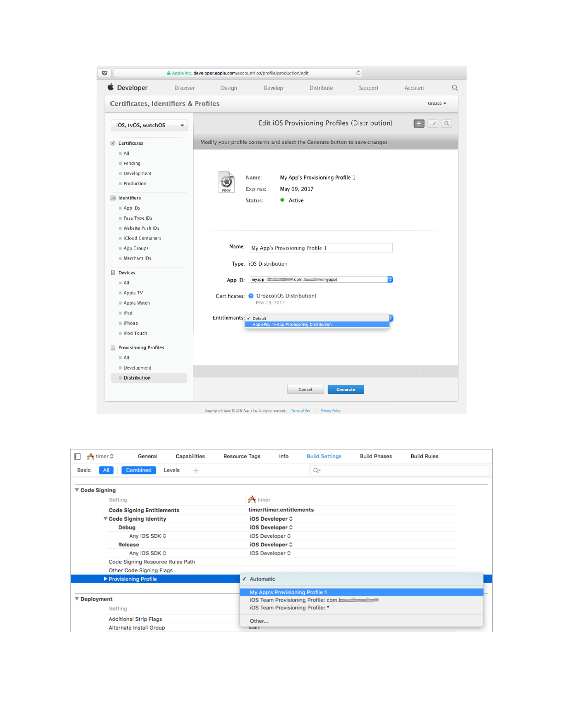Open the Privacy Policy link
This screenshot has width=563, height=728.
pos(331,410)
